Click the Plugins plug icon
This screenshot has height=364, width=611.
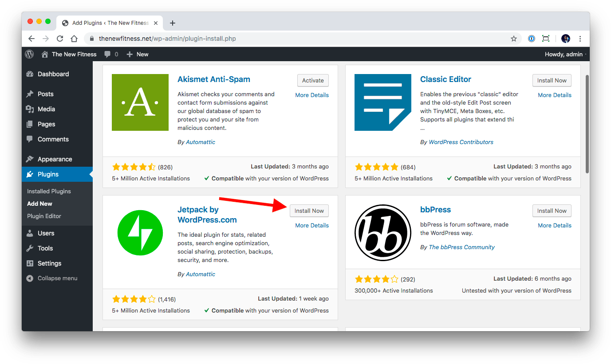pyautogui.click(x=30, y=174)
